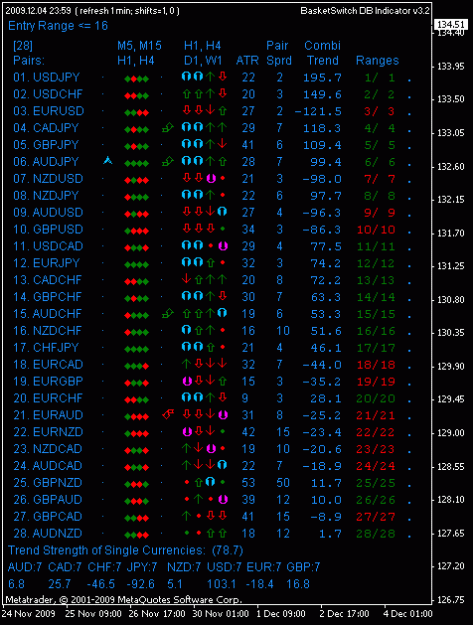473x625 pixels.
Task: Click the red range value '10/10'
Action: coord(376,230)
